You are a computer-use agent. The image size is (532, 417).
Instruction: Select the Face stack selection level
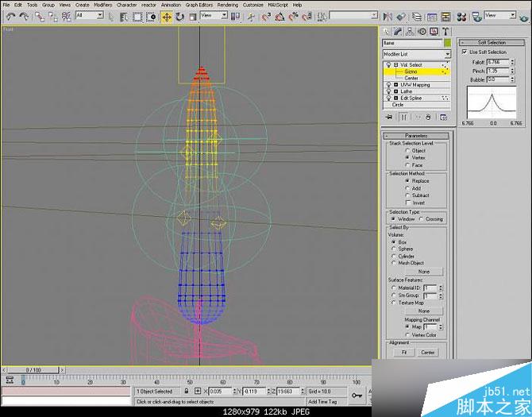408,164
